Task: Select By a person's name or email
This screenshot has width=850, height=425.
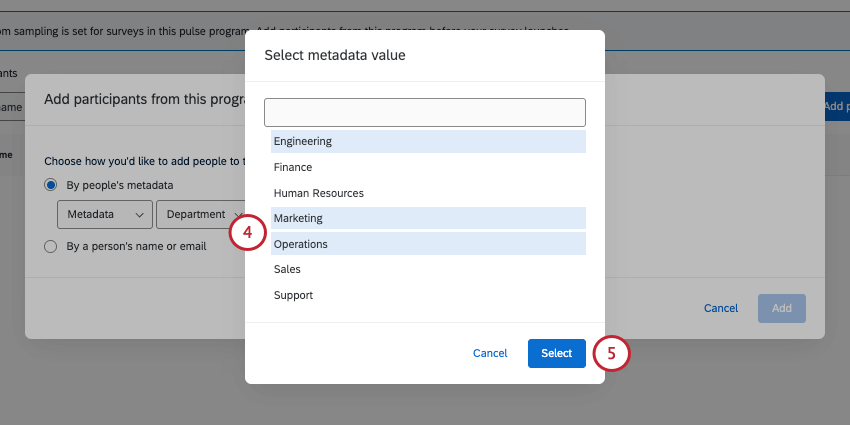Action: pos(51,246)
